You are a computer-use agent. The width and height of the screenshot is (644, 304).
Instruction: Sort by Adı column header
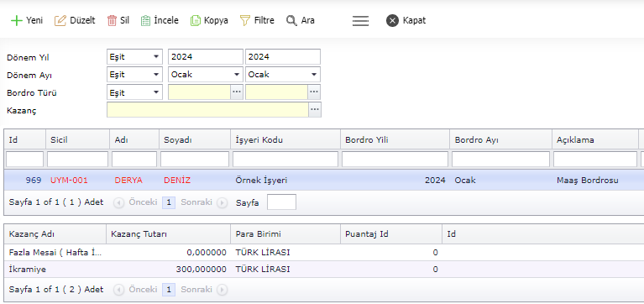(x=134, y=139)
